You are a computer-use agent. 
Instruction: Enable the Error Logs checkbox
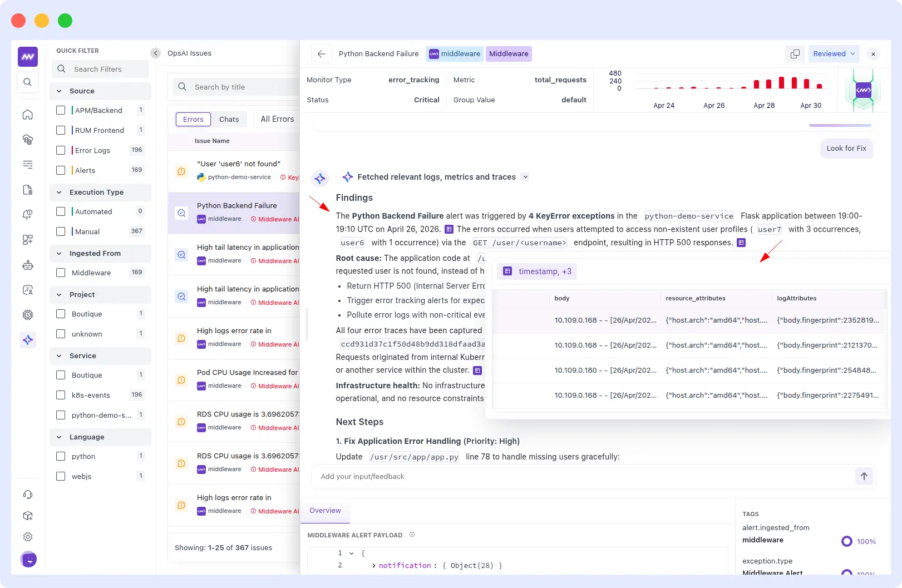[61, 150]
